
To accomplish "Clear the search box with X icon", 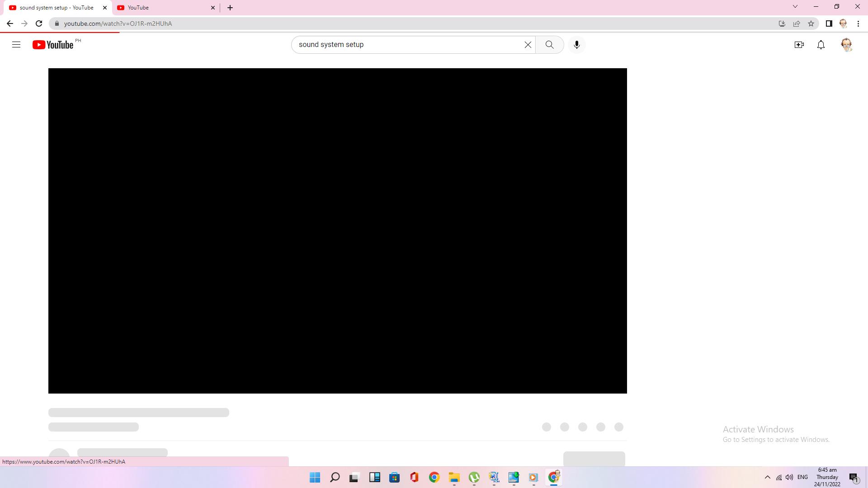I will click(528, 45).
